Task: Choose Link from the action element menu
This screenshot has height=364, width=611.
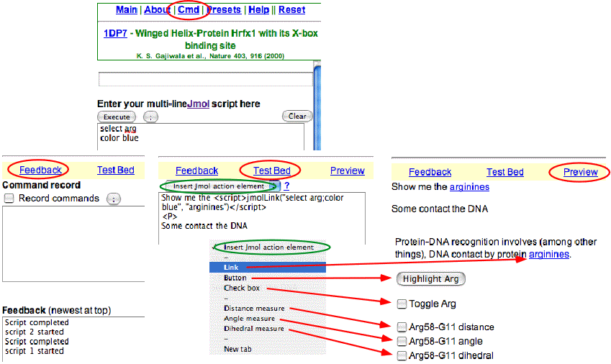Action: (231, 267)
